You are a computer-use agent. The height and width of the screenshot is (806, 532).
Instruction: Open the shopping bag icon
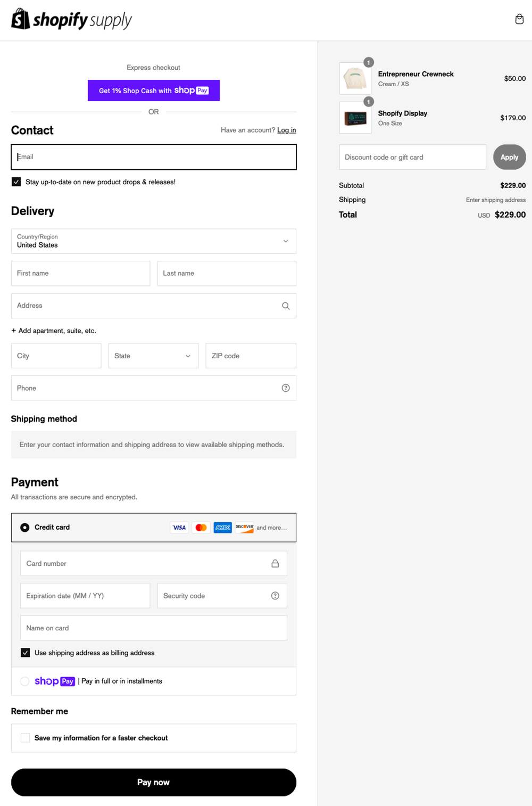(x=519, y=19)
